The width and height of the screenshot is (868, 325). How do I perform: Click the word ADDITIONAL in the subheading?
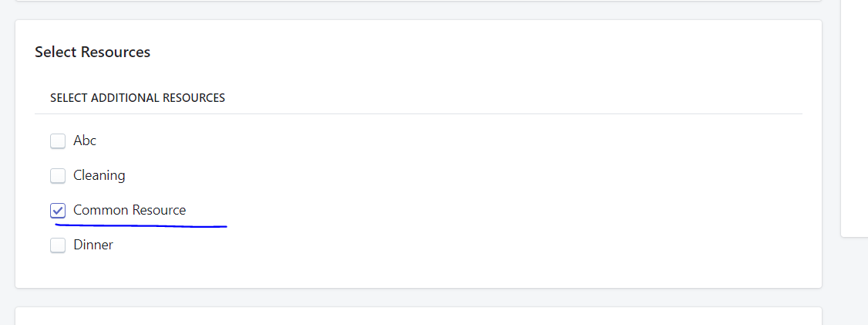point(125,98)
